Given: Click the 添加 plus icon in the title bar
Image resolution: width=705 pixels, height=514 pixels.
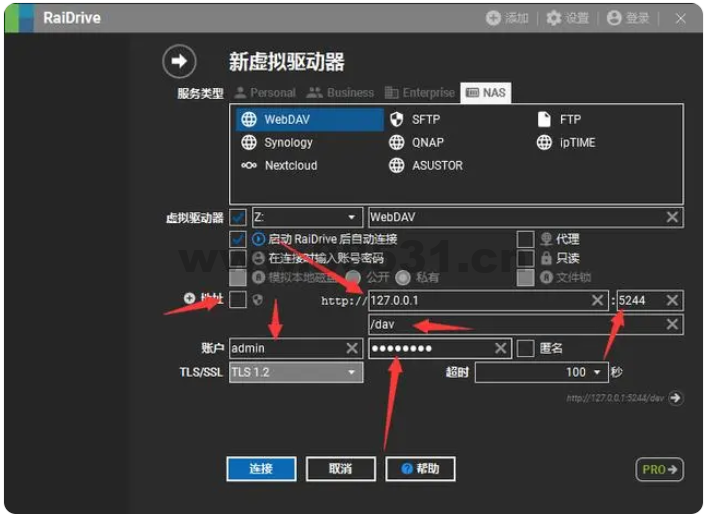Looking at the screenshot, I should (x=493, y=18).
